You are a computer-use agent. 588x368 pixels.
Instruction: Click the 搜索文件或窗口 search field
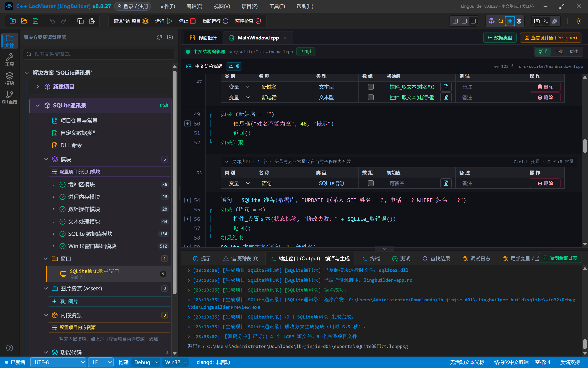(99, 54)
